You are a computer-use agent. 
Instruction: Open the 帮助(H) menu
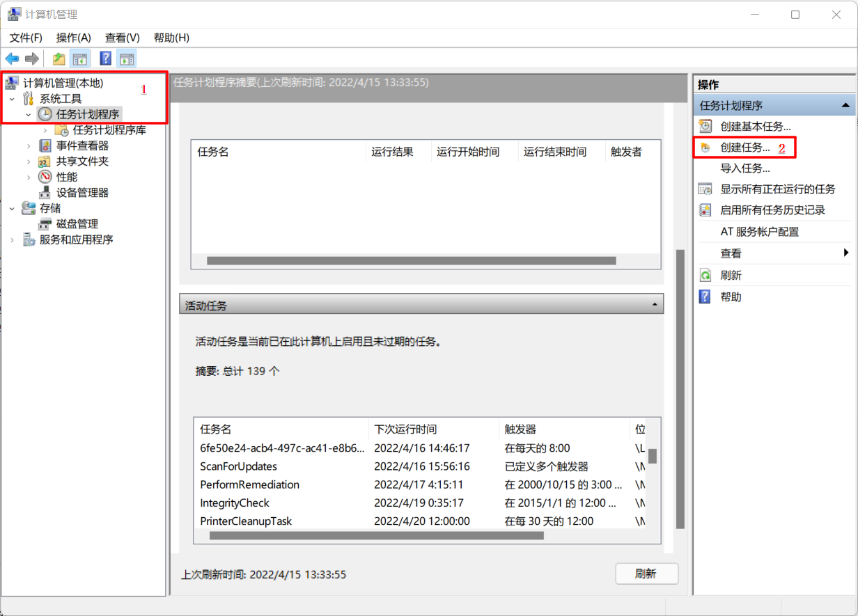171,38
